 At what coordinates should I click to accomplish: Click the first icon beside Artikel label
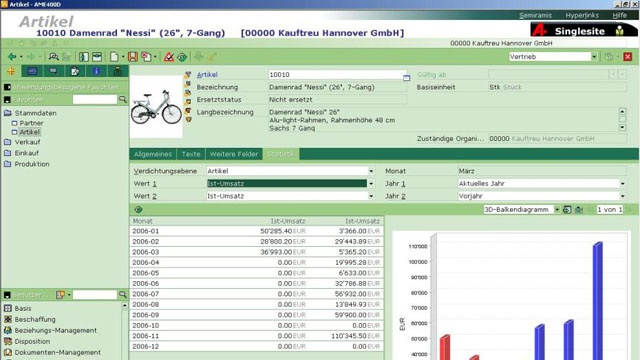click(188, 75)
